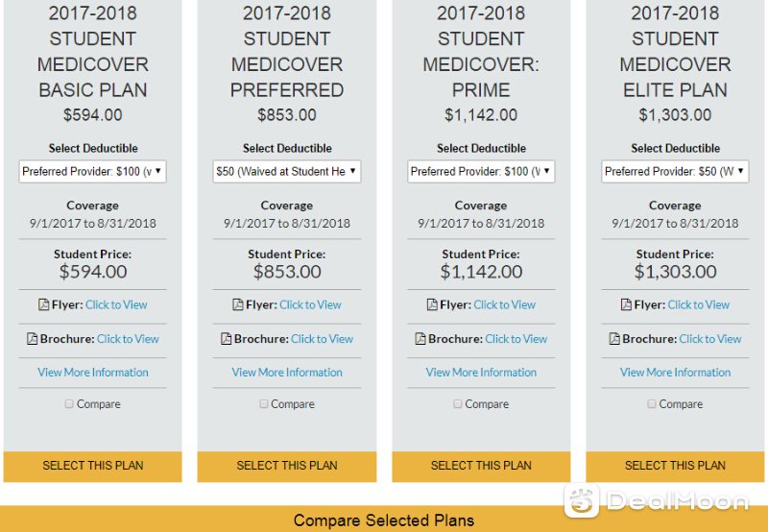Enable Compare for the Elite Plan
Screen dimensions: 768x532
click(x=652, y=403)
